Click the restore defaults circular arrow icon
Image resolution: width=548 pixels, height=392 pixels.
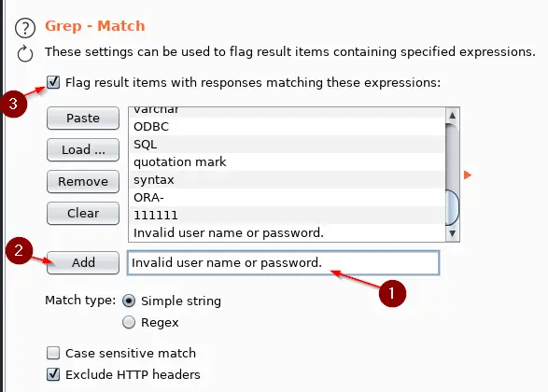25,54
